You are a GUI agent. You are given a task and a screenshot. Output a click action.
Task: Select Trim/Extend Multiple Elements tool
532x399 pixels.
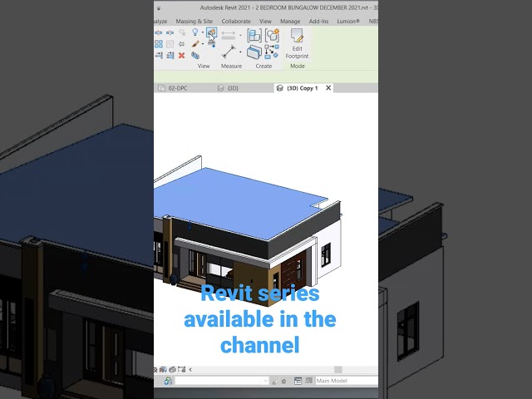(x=170, y=56)
